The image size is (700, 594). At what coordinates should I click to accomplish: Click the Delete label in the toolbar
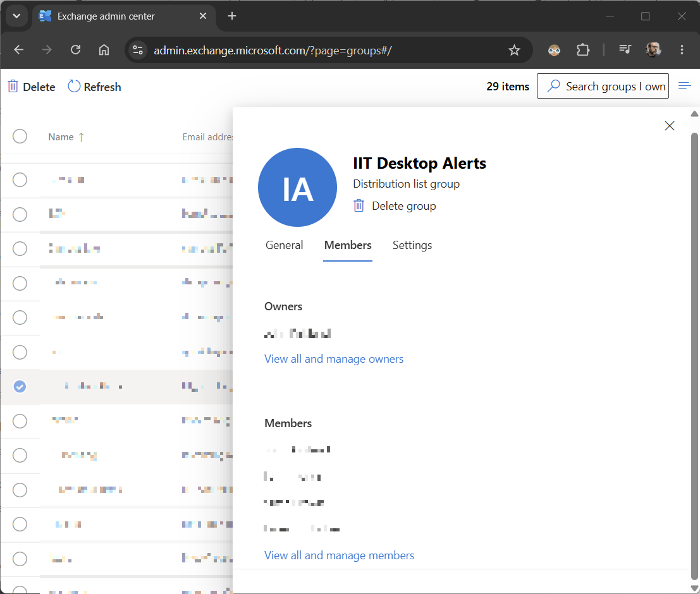(39, 87)
